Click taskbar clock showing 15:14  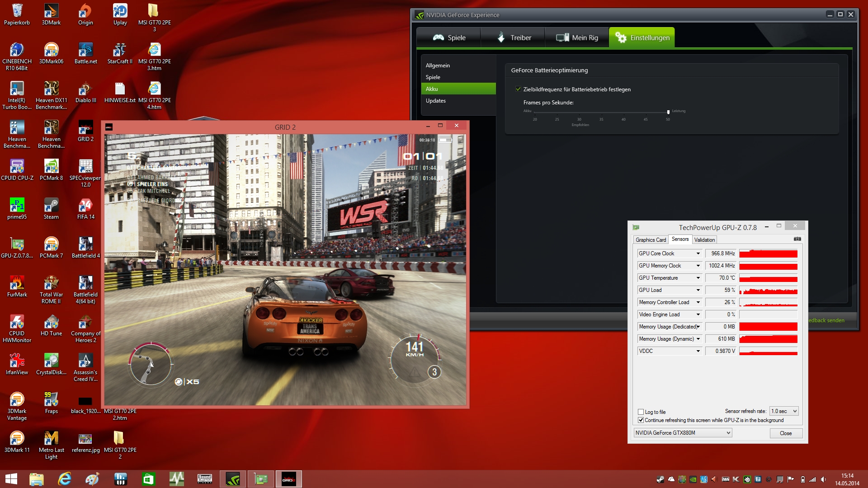[x=847, y=479]
